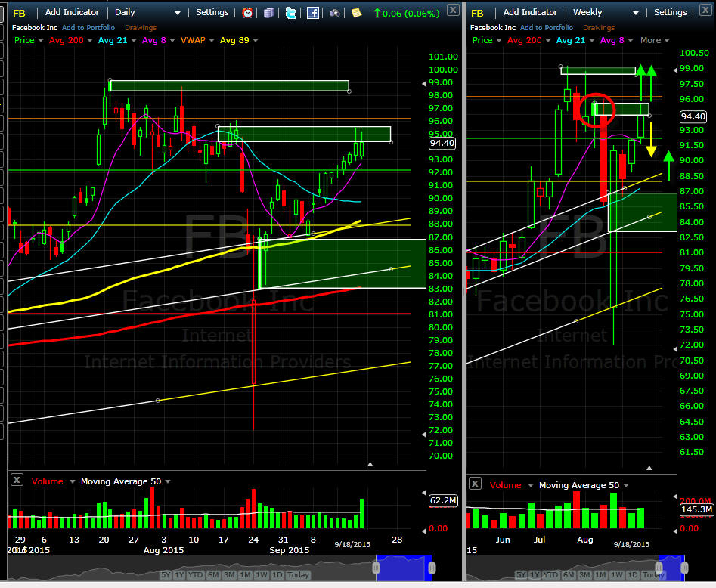Expand the Avg 200 dropdown in Weekly chart
This screenshot has width=716, height=588.
coord(548,41)
